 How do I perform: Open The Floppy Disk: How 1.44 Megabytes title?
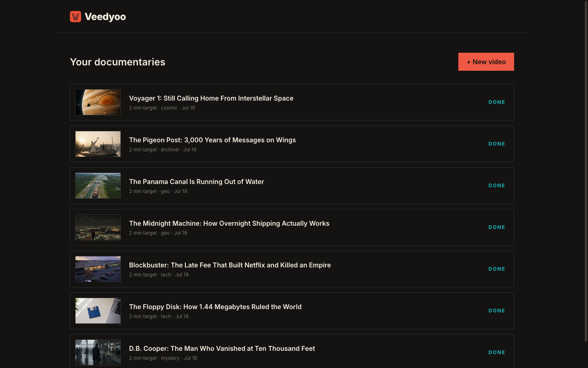[215, 307]
